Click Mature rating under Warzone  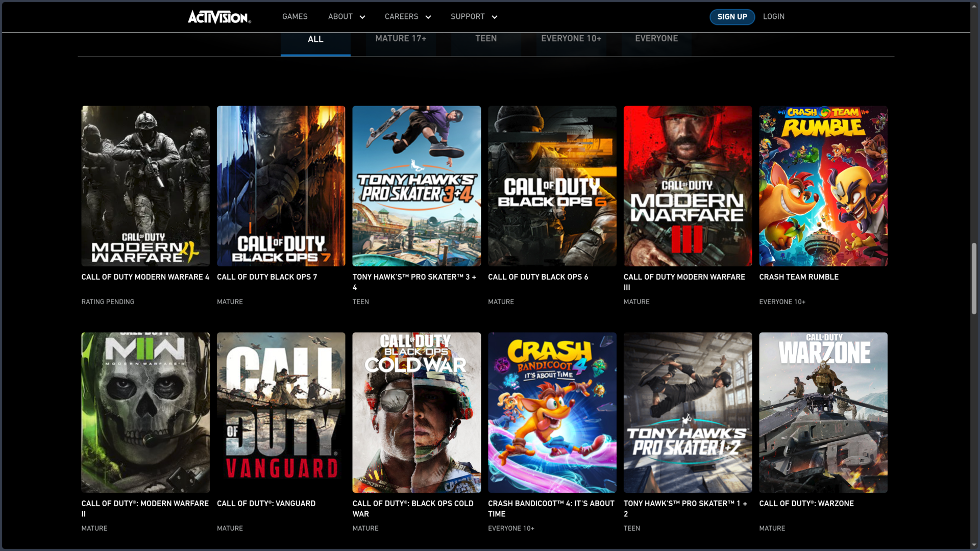point(772,529)
